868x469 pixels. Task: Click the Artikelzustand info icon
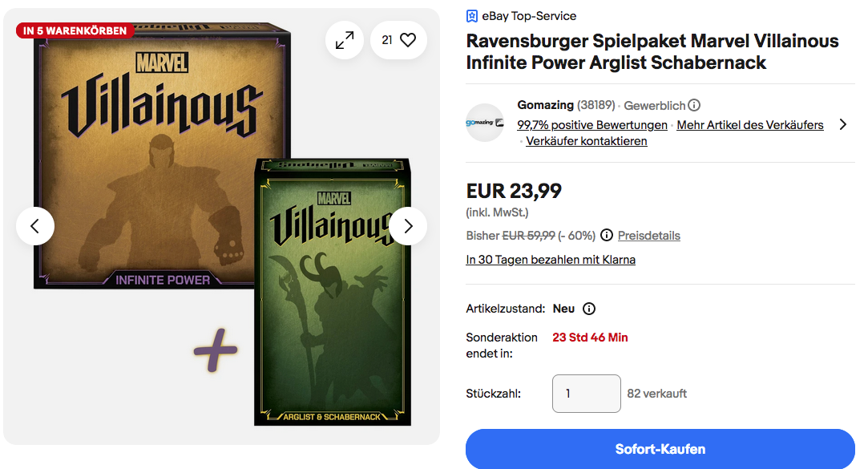pyautogui.click(x=589, y=309)
